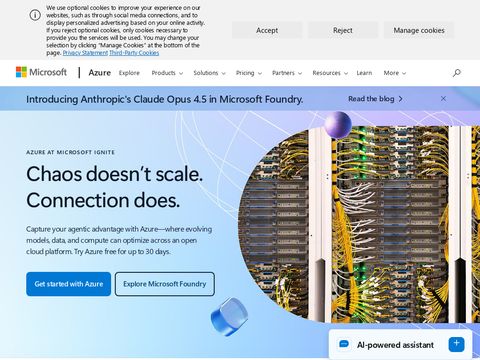
Task: Expand the AI-powered assistant plus button
Action: [456, 344]
